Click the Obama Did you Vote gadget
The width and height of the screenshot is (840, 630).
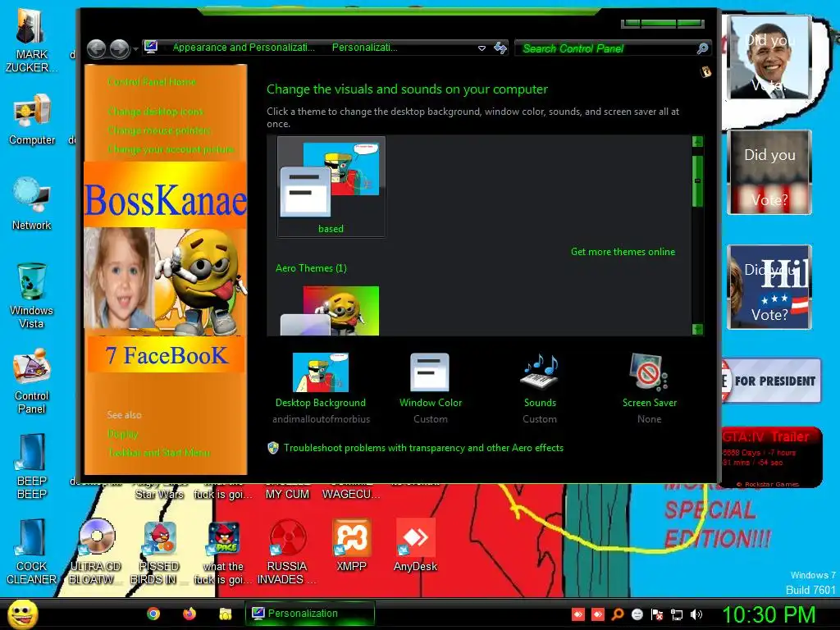769,58
